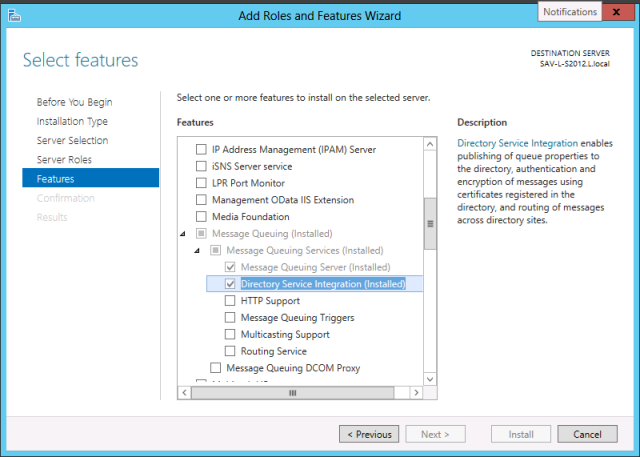Open the Installation Type step
640x457 pixels.
(x=72, y=121)
